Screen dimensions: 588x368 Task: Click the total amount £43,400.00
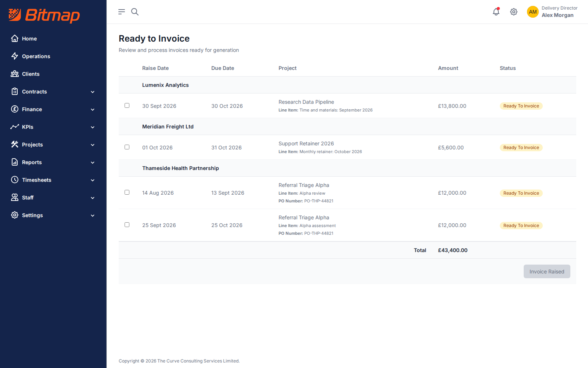click(x=453, y=250)
